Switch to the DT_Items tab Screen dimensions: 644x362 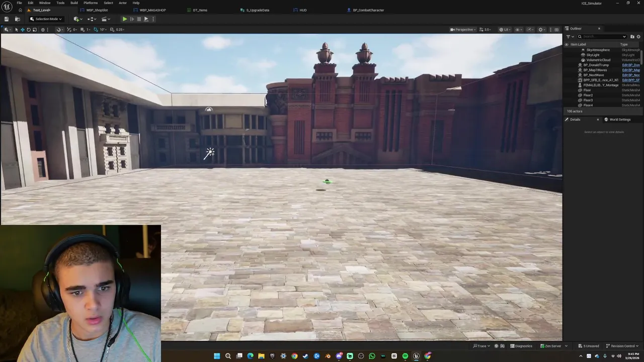[x=200, y=10]
